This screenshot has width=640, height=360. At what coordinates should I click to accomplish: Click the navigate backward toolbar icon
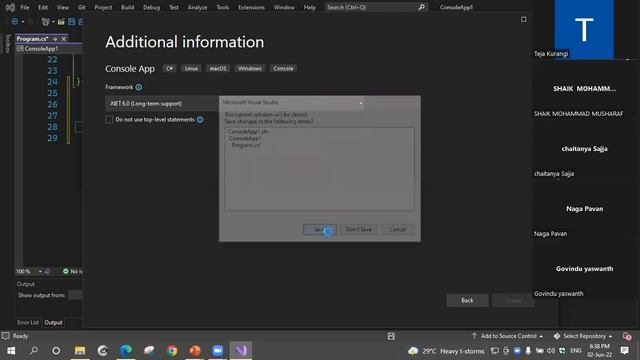point(14,22)
